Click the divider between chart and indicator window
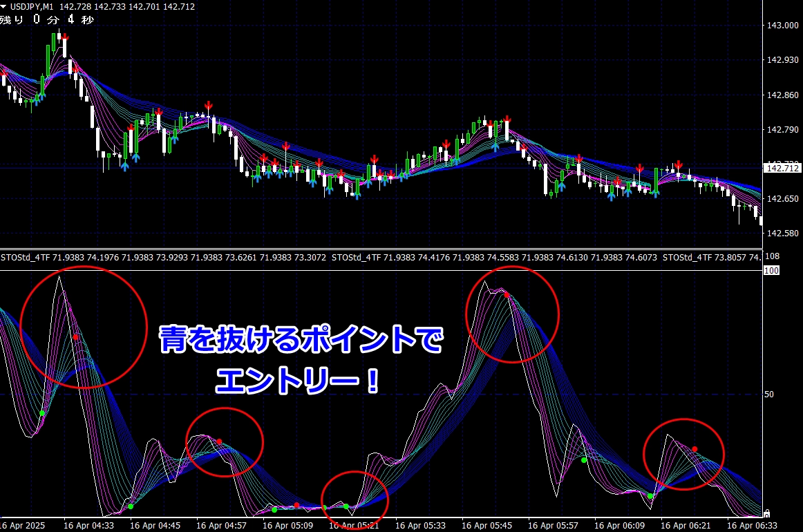This screenshot has height=532, width=803. pos(380,249)
